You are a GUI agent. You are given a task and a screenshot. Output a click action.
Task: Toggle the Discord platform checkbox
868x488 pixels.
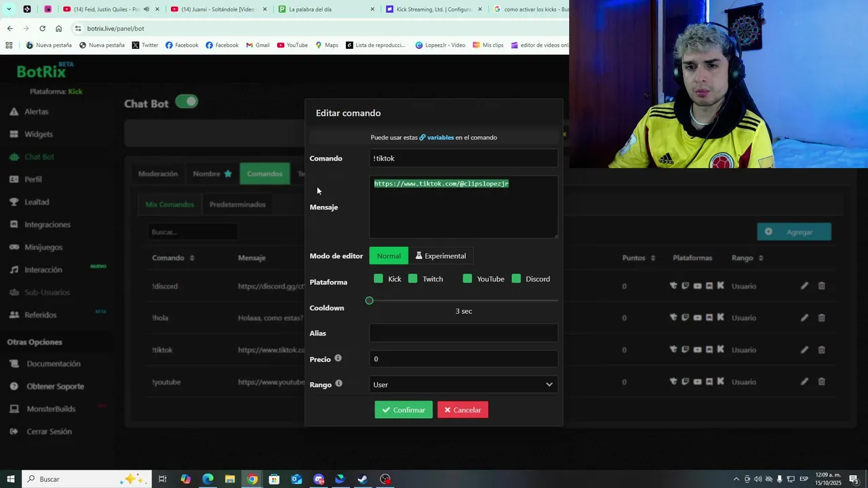point(516,279)
